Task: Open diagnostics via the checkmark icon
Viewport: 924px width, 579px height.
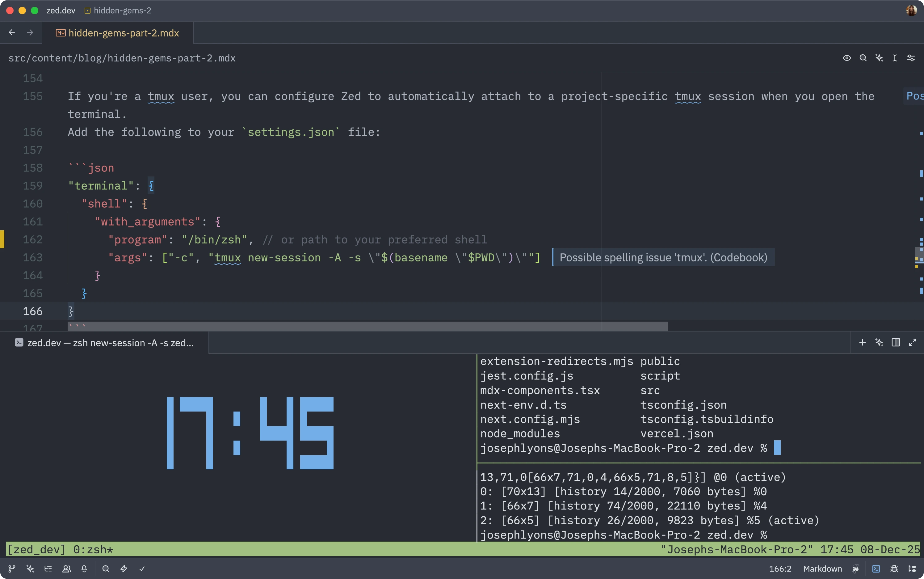Action: (x=142, y=569)
